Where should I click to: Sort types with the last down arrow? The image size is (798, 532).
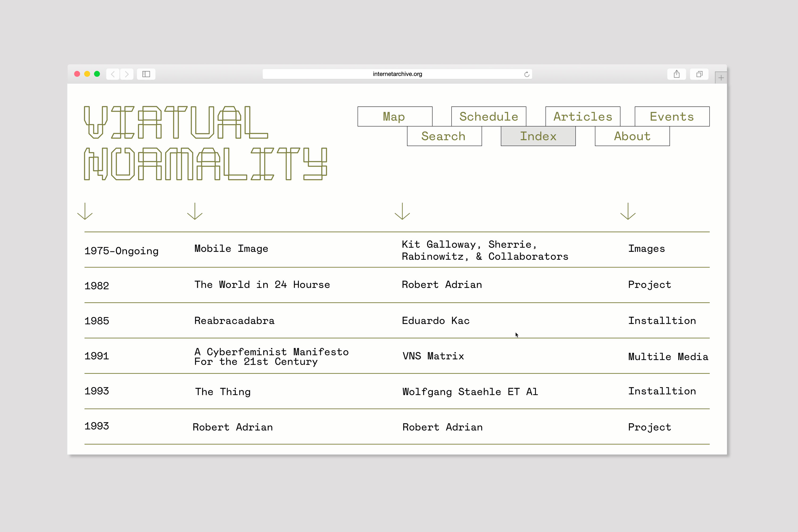(628, 211)
